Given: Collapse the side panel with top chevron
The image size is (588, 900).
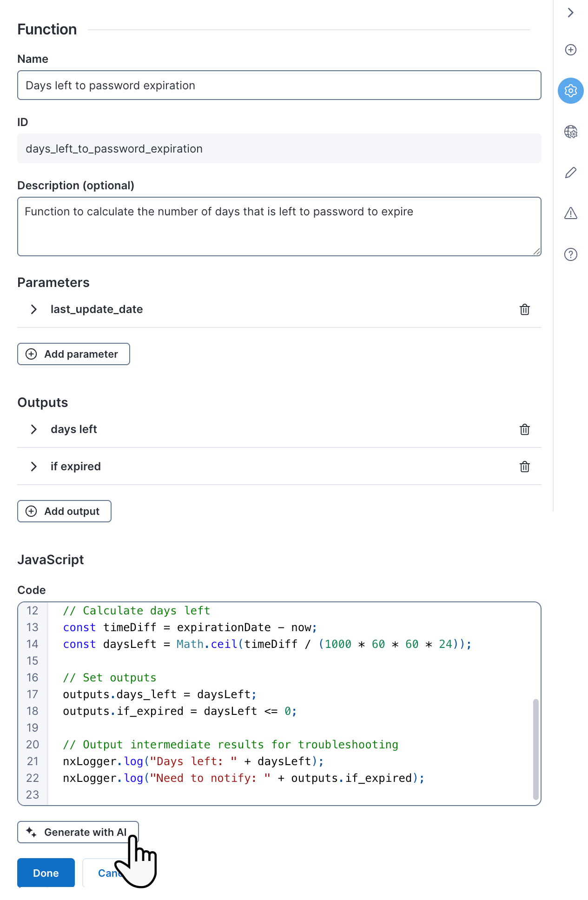Looking at the screenshot, I should [570, 13].
